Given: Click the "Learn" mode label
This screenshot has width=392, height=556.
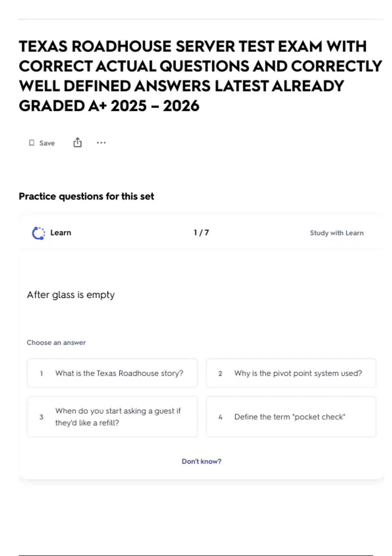Looking at the screenshot, I should point(61,233).
